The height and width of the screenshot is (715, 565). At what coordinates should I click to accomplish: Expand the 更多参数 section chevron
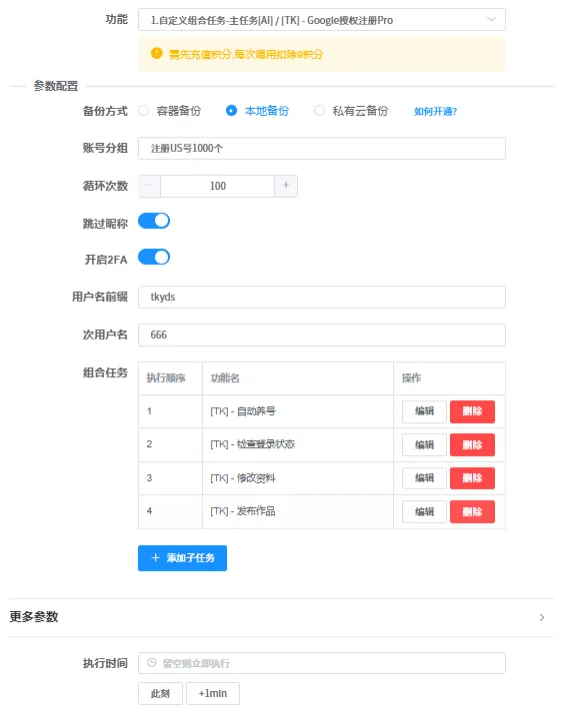(542, 617)
